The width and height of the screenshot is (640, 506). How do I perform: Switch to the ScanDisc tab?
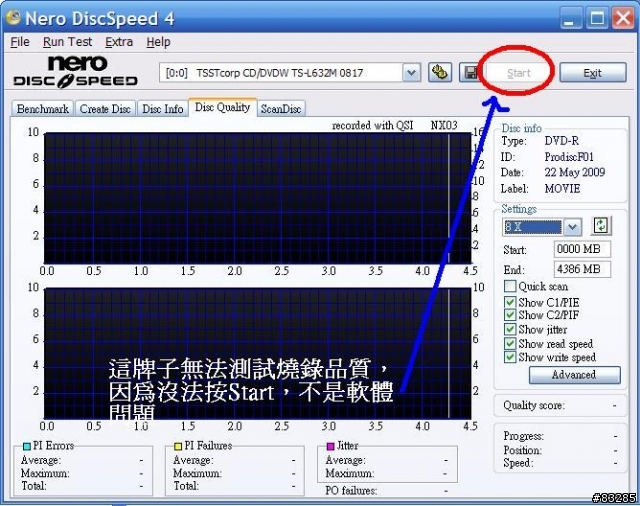tap(281, 109)
